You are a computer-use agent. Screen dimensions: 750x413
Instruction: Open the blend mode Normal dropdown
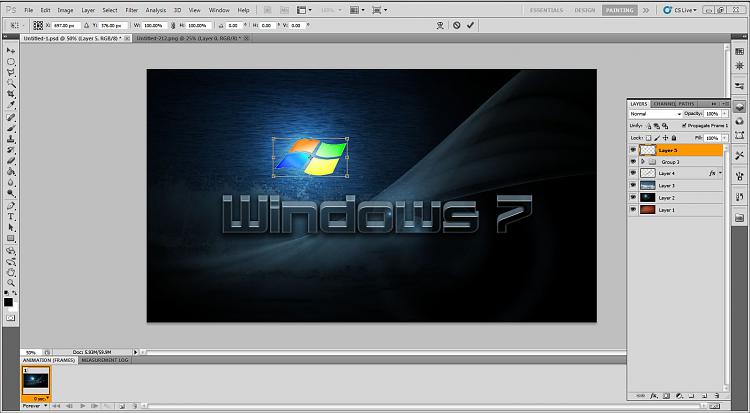(655, 114)
